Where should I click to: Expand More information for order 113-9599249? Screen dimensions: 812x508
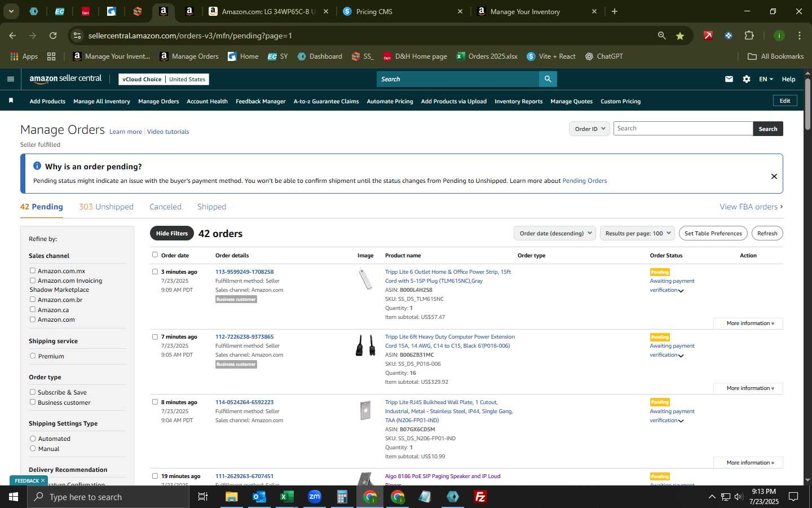pos(748,323)
